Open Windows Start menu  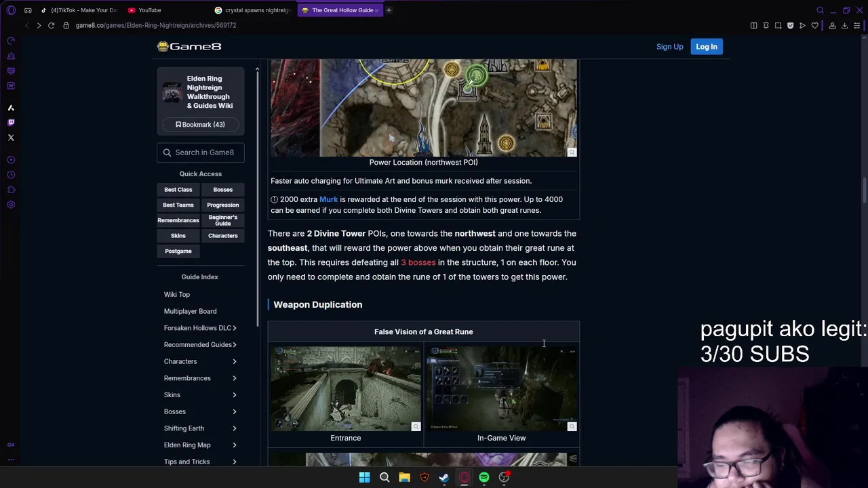[364, 477]
